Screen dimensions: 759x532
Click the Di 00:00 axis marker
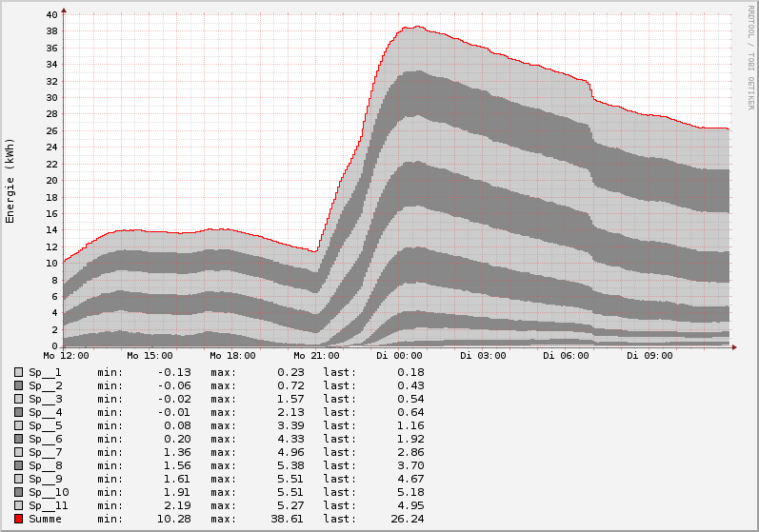[x=401, y=356]
